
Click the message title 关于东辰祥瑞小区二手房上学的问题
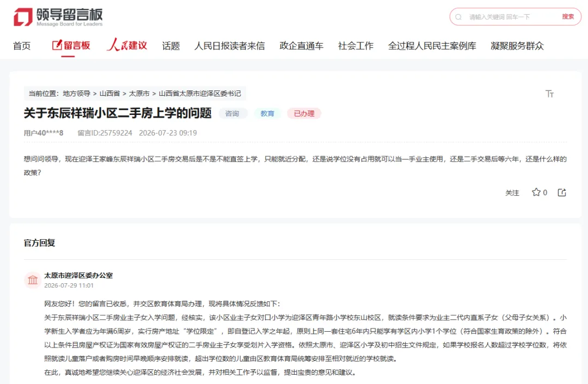pyautogui.click(x=118, y=113)
